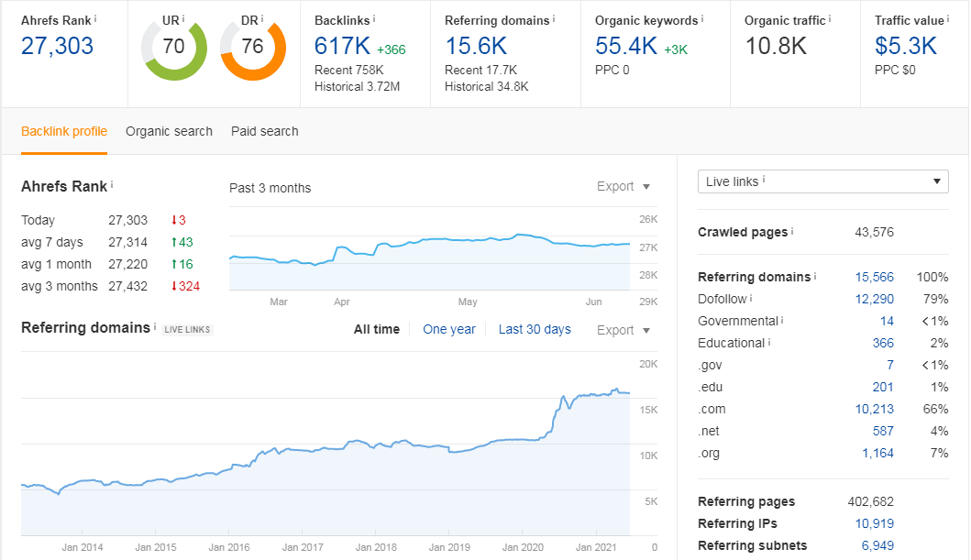
Task: Click the 402,682 referring pages value
Action: click(871, 501)
